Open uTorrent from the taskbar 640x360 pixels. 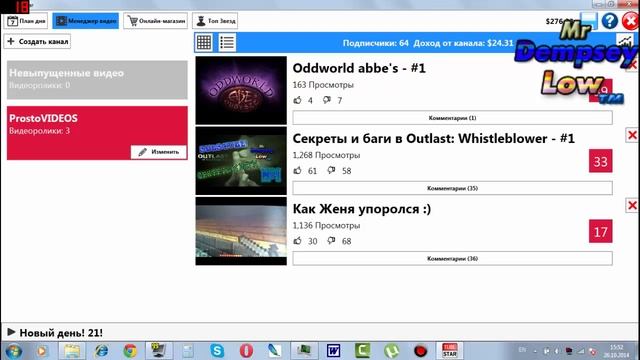pos(391,351)
